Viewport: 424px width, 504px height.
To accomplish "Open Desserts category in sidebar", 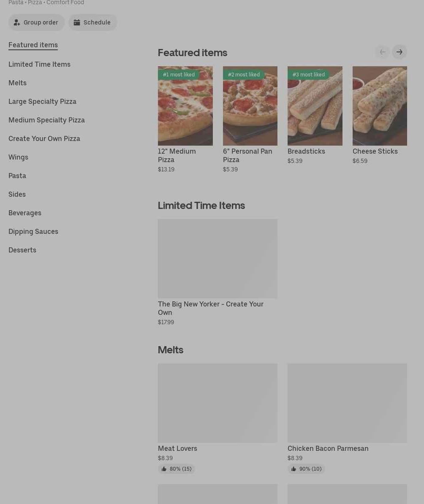I will pyautogui.click(x=22, y=250).
